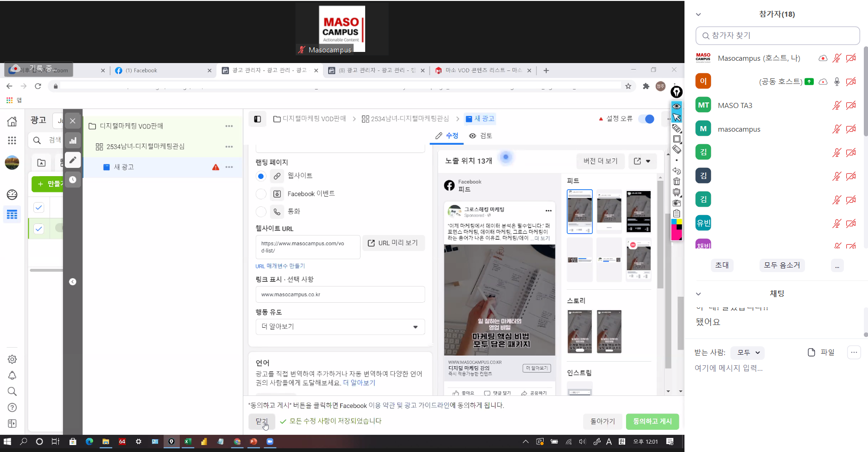868x452 pixels.
Task: Select the pencil edit icon in side panel
Action: coord(73,160)
